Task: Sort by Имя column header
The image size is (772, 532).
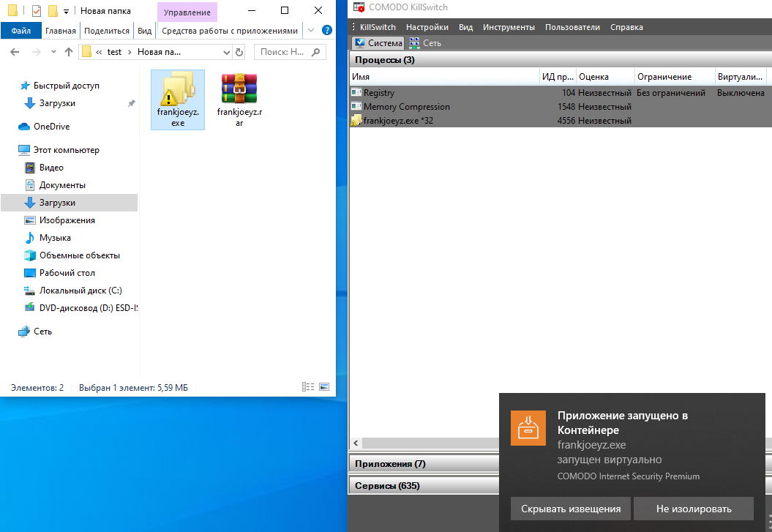Action: tap(445, 77)
